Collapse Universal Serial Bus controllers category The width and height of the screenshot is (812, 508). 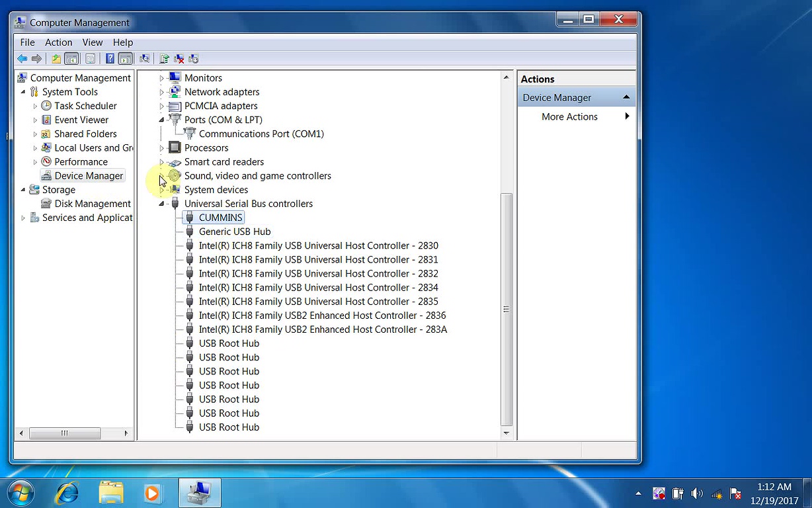(161, 204)
